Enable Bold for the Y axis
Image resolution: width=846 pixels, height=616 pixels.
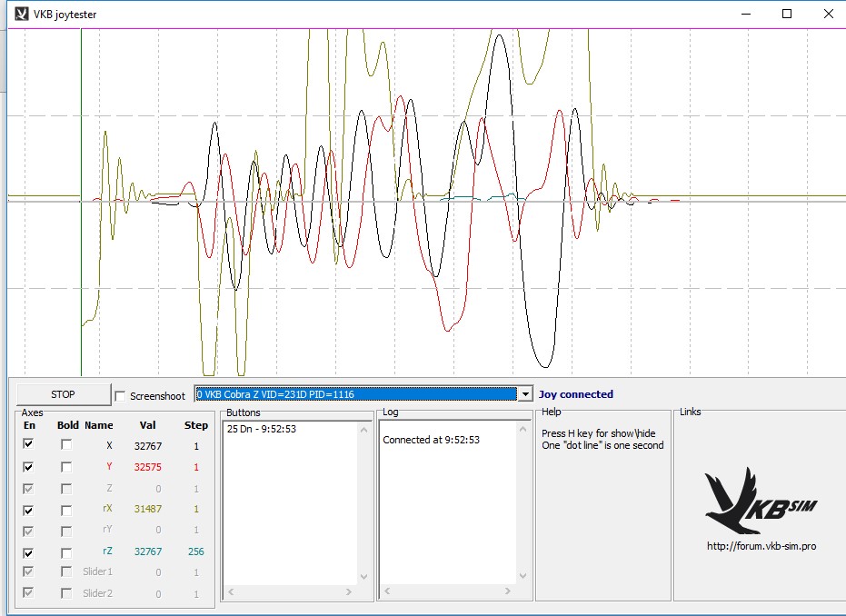(66, 467)
